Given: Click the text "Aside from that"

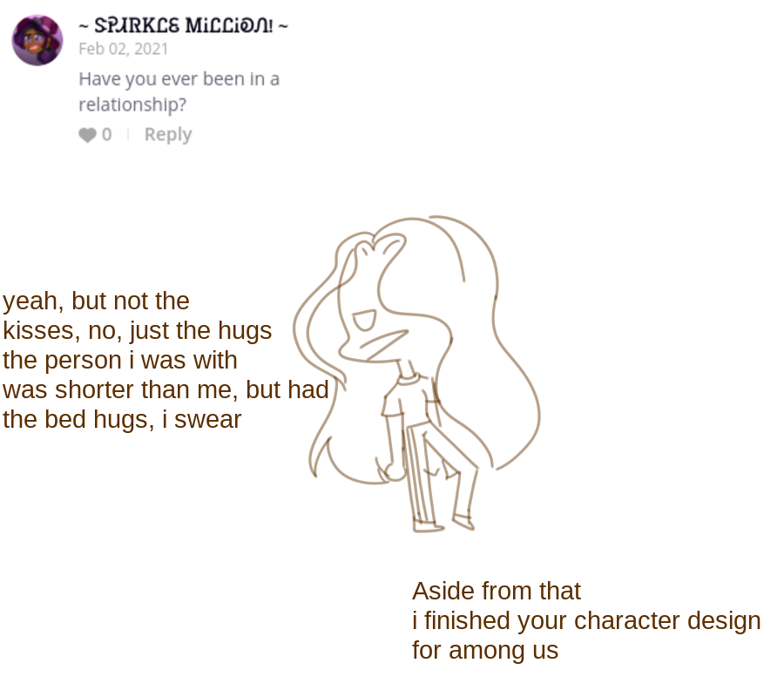Looking at the screenshot, I should coord(496,592).
